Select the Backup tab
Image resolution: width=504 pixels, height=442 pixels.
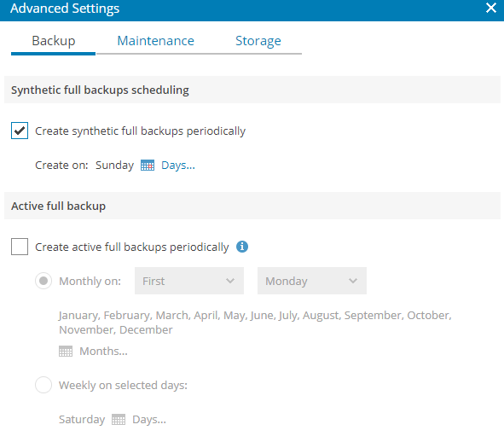(x=54, y=41)
